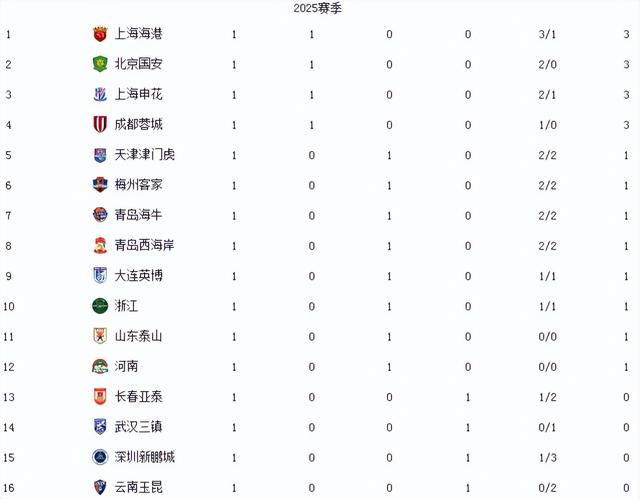640x499 pixels.
Task: Click the 上海海港 team logo
Action: click(100, 34)
